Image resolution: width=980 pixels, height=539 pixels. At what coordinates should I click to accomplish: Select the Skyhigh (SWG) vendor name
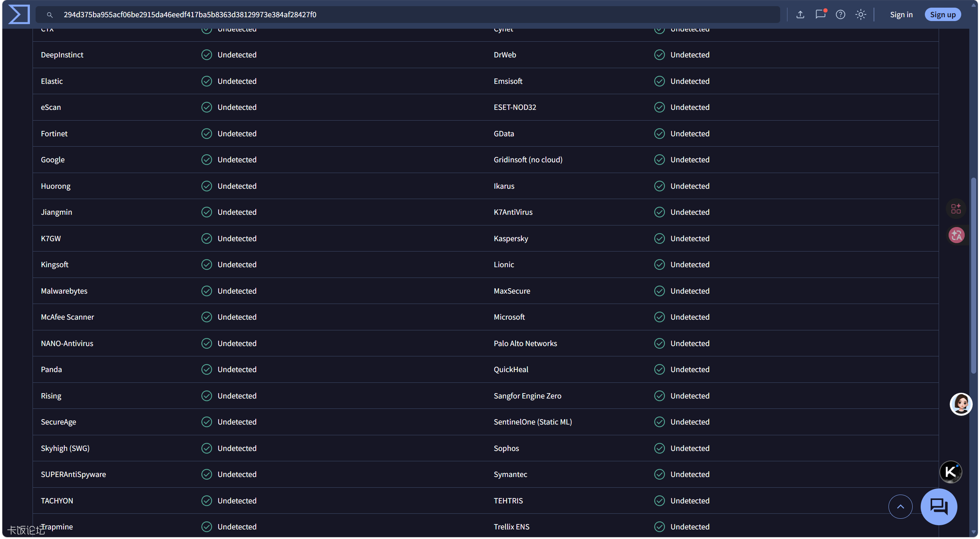coord(65,448)
